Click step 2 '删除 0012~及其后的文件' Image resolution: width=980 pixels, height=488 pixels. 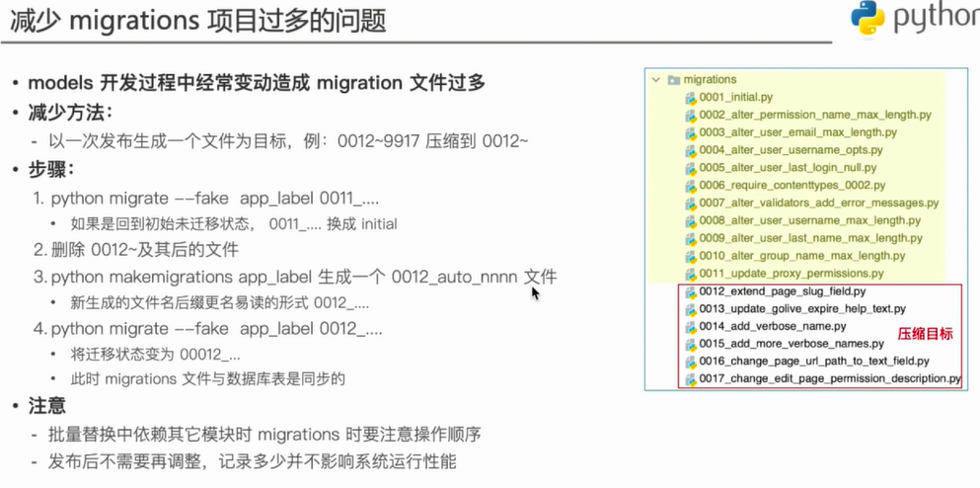click(136, 250)
